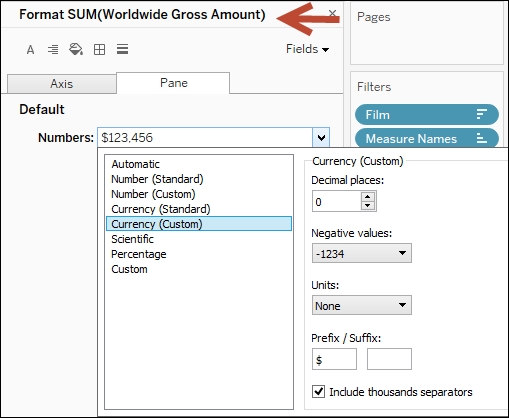Open the Negative values dropdown

pyautogui.click(x=362, y=253)
